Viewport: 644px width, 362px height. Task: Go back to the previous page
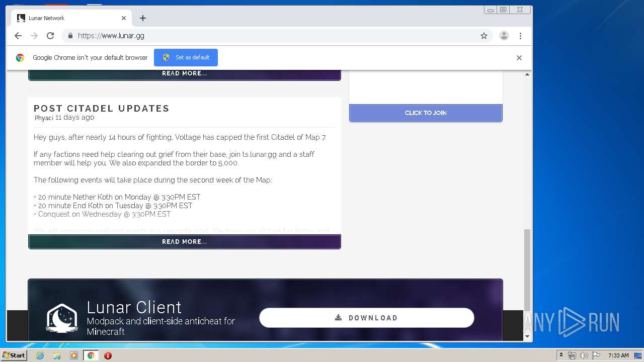pos(18,36)
